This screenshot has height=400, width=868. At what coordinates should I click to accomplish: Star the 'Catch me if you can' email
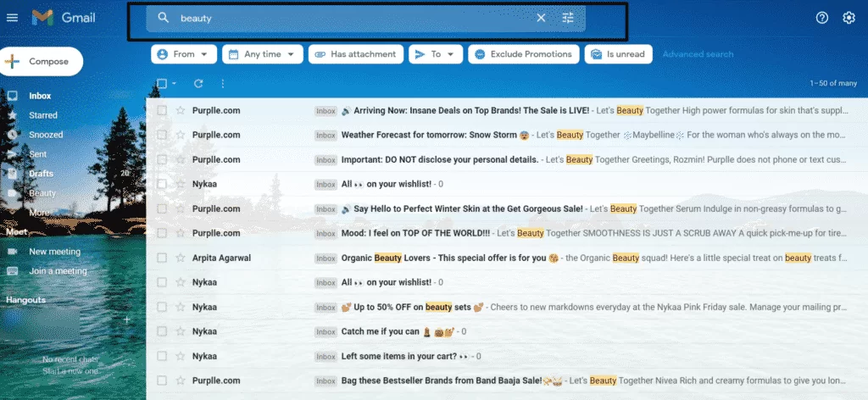coord(181,331)
